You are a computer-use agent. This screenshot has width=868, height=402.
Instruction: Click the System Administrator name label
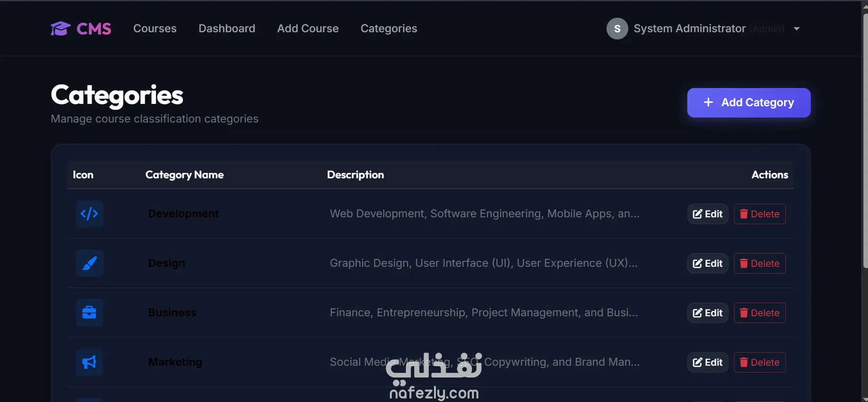[690, 29]
